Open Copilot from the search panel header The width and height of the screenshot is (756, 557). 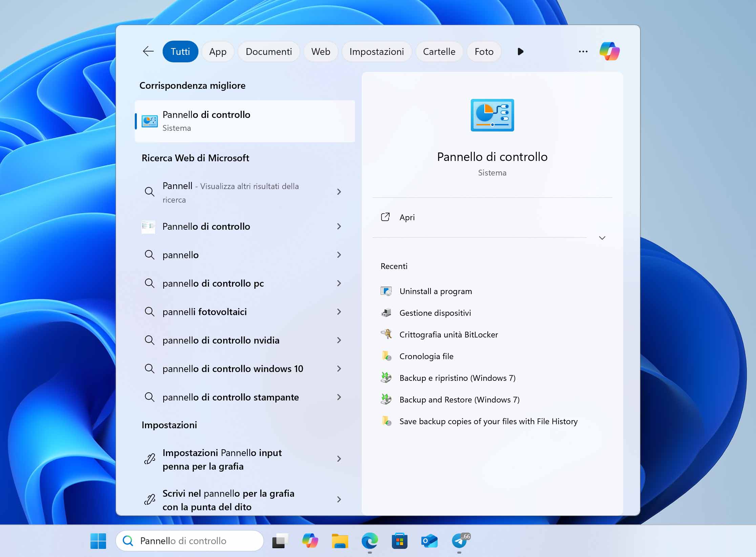(x=609, y=51)
